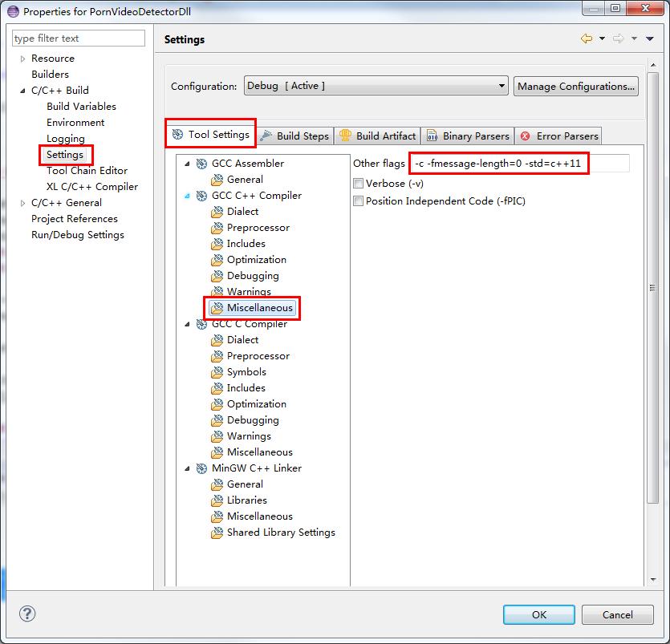Click the General folder icon under GCC Assembler

(217, 180)
